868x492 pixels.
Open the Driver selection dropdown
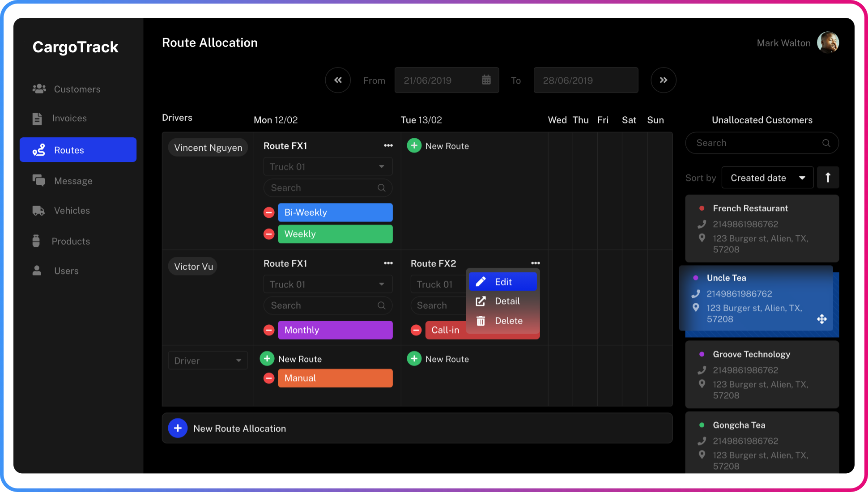coord(208,361)
